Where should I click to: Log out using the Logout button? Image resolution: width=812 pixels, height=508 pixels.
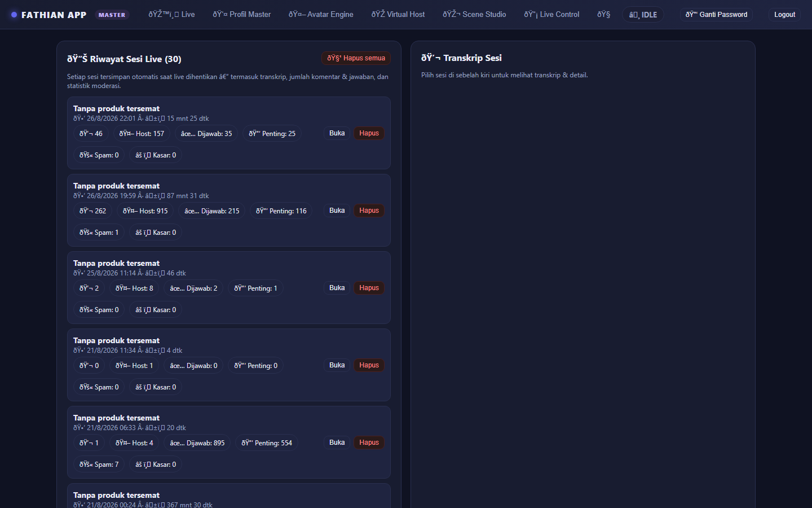click(784, 15)
